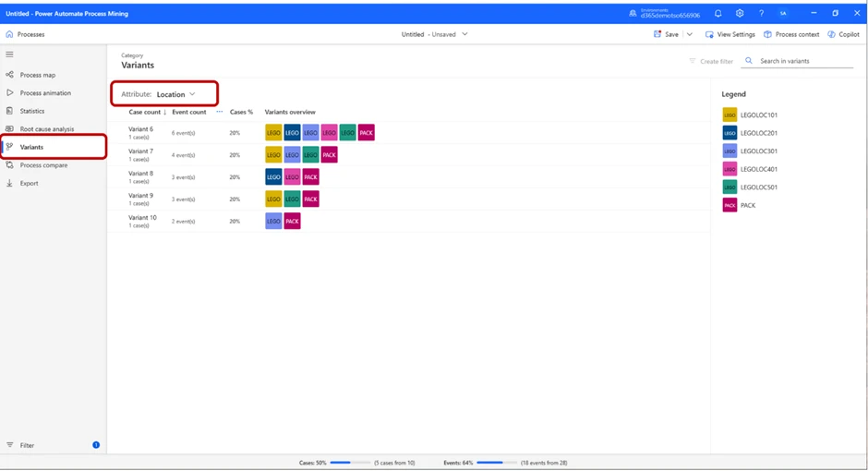
Task: Click '(5 cases from 10)' status text
Action: click(x=394, y=463)
